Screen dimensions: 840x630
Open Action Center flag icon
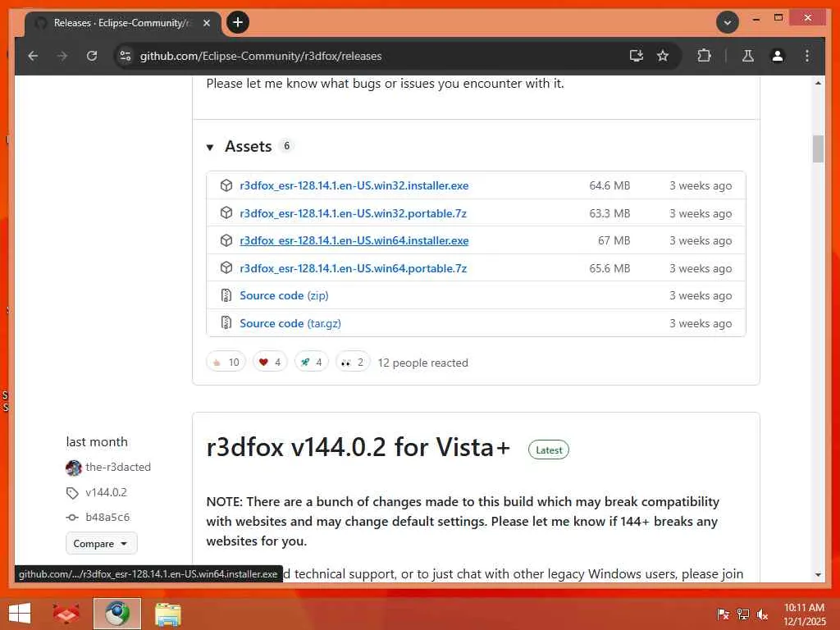pyautogui.click(x=723, y=614)
